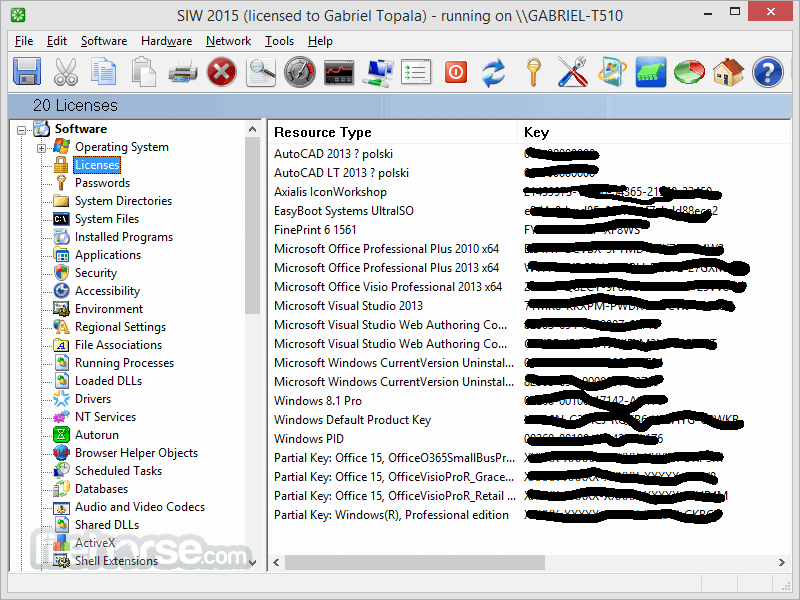Click the tree panel scroll up arrow
This screenshot has width=800, height=600.
[x=253, y=129]
